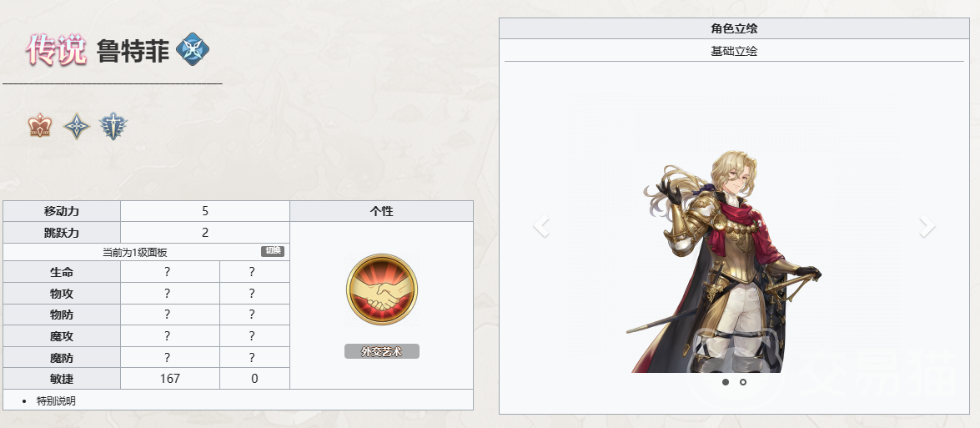Select the 基础立绘 tab
The width and height of the screenshot is (980, 428).
pyautogui.click(x=735, y=51)
